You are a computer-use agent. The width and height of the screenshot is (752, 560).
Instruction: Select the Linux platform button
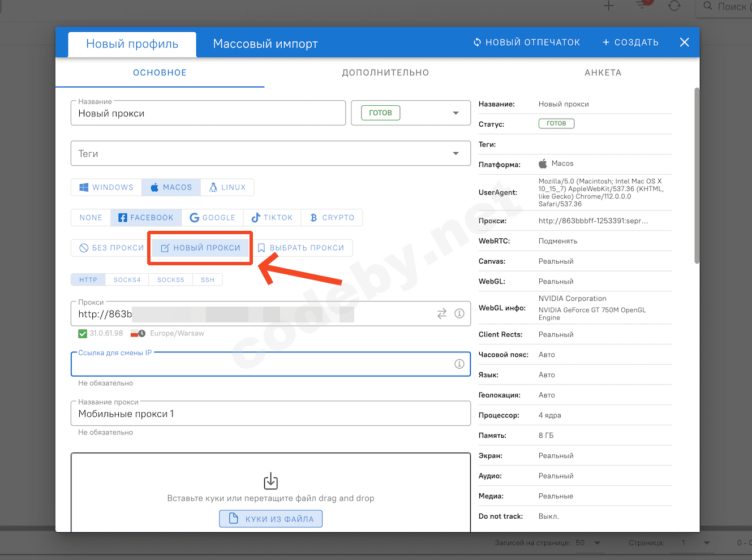click(227, 187)
